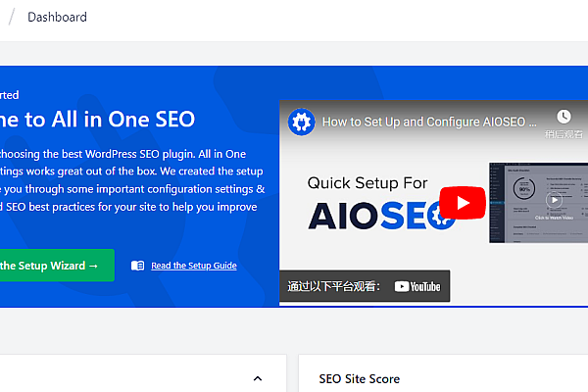Launch the Setup Wizard green button
This screenshot has height=392, width=588.
pos(57,266)
